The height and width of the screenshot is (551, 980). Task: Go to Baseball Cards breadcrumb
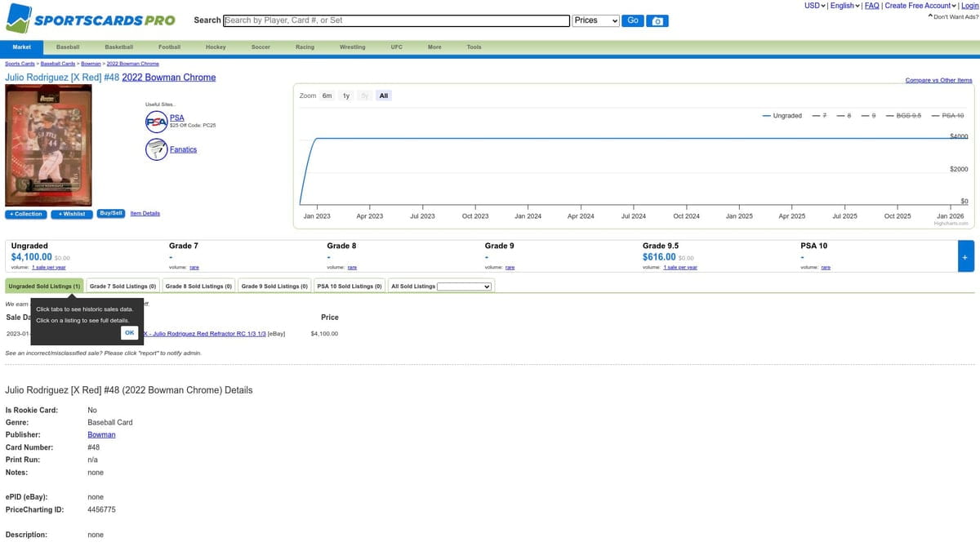coord(58,64)
